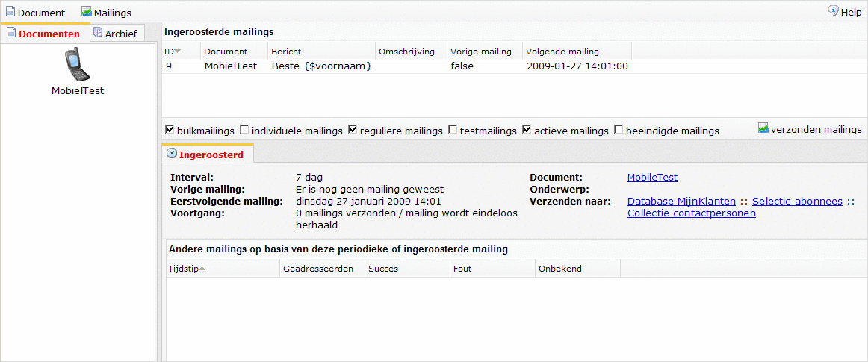This screenshot has height=362, width=868.
Task: Open the MobileTest document link
Action: (652, 178)
